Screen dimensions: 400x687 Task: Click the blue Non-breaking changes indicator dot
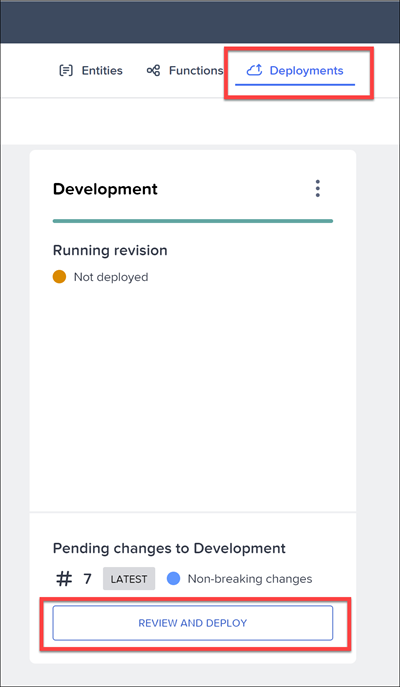(173, 579)
